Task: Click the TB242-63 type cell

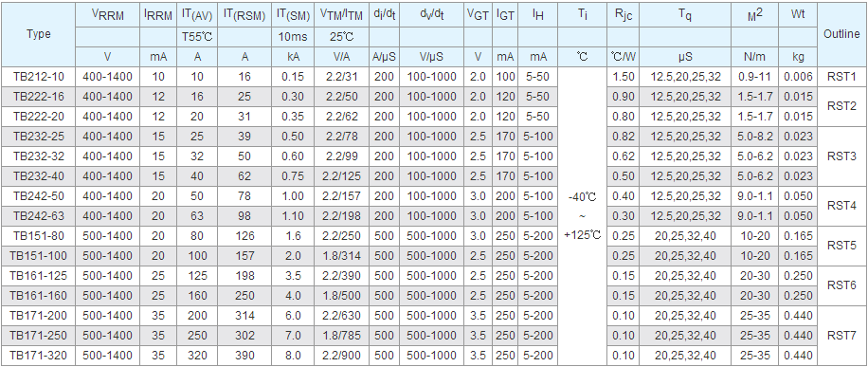Action: tap(38, 216)
